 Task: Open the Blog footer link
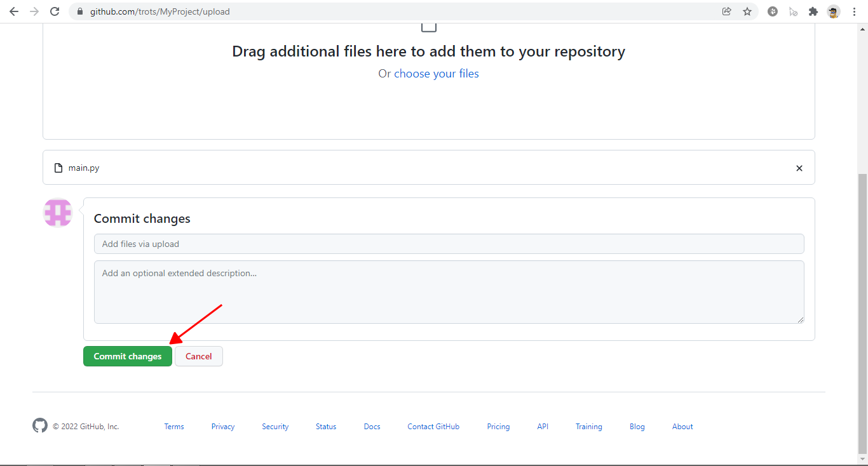tap(637, 427)
